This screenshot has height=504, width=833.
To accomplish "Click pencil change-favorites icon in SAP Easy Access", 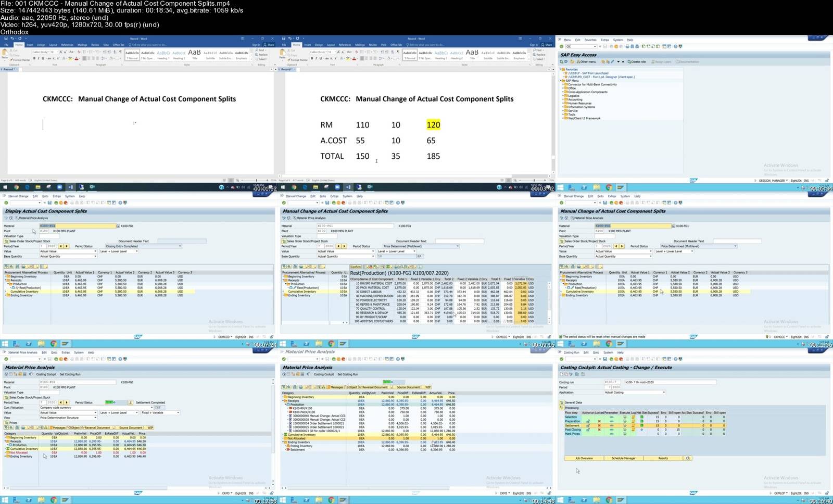I will (x=612, y=61).
